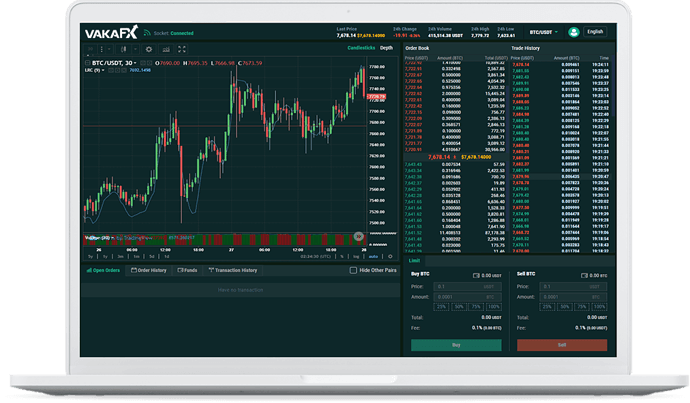Focus the Buy BTC Price field
This screenshot has width=690, height=403.
click(467, 286)
